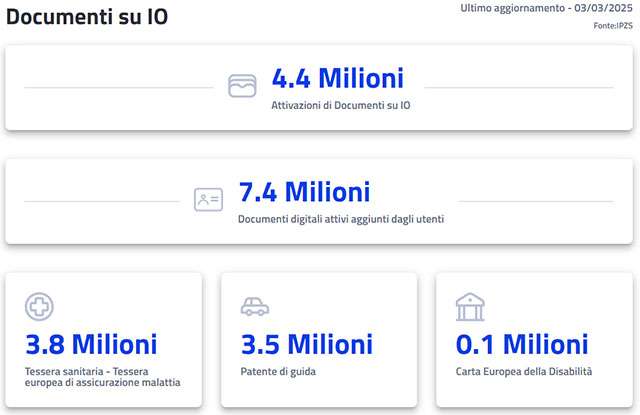Select the 3.8 Milioni statistic
Image resolution: width=640 pixels, height=415 pixels.
(x=91, y=345)
